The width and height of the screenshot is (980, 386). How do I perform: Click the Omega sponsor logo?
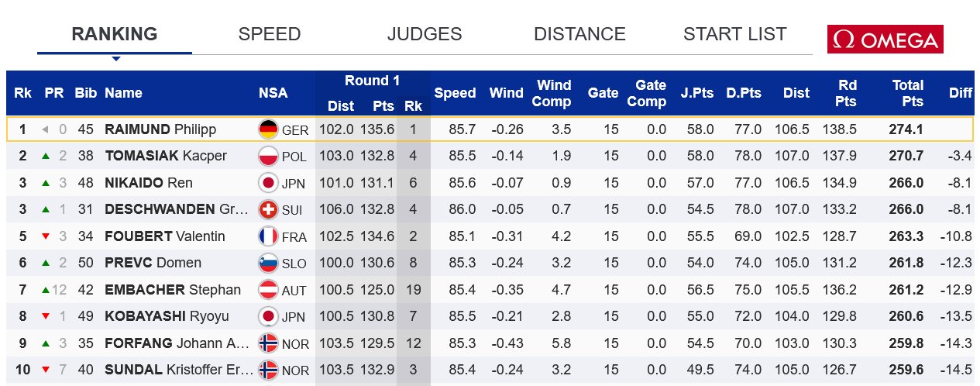885,40
